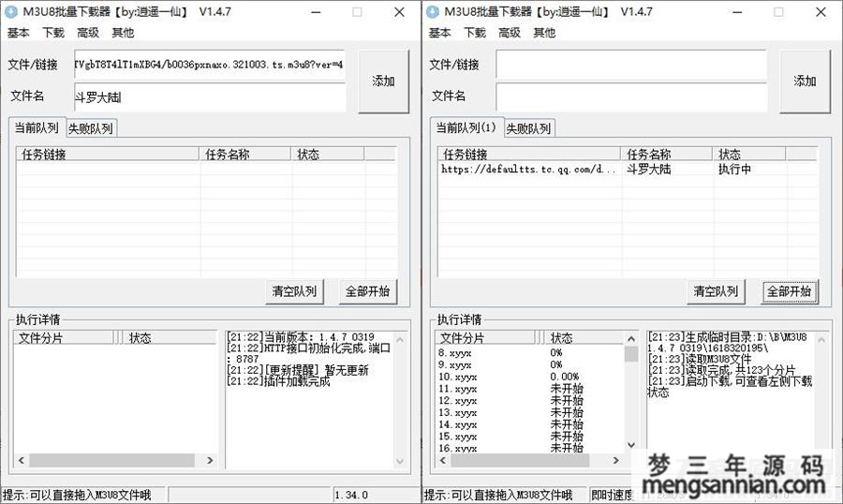Screen dimensions: 843x504
Task: Focus the 文件/链接 field with m3u8 URL
Action: [x=209, y=65]
